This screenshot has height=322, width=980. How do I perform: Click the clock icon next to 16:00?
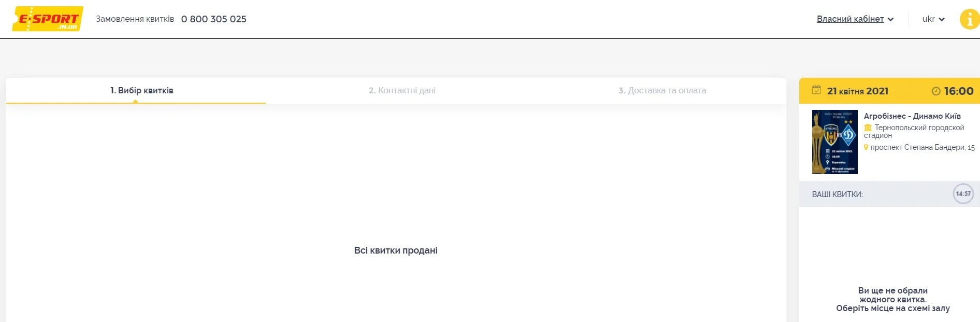point(935,91)
